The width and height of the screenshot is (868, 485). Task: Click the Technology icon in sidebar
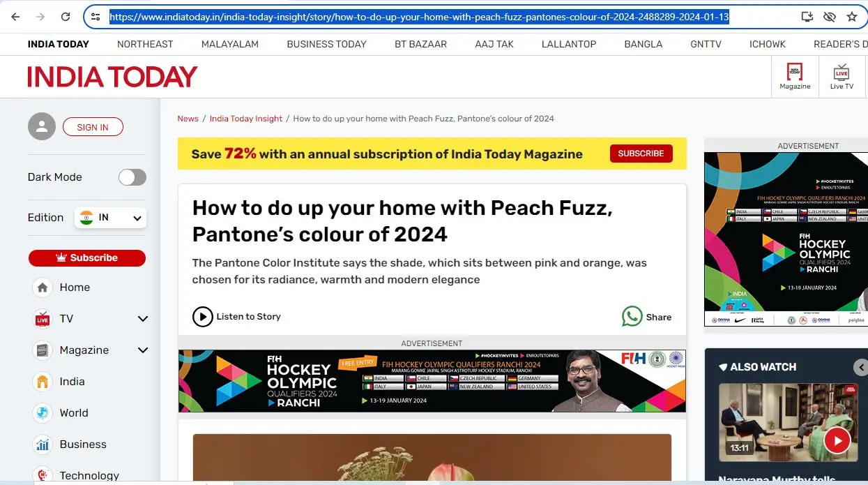[43, 475]
